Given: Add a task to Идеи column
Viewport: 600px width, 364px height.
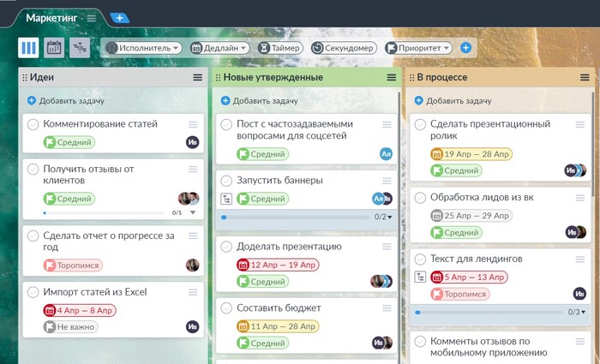Looking at the screenshot, I should point(66,101).
